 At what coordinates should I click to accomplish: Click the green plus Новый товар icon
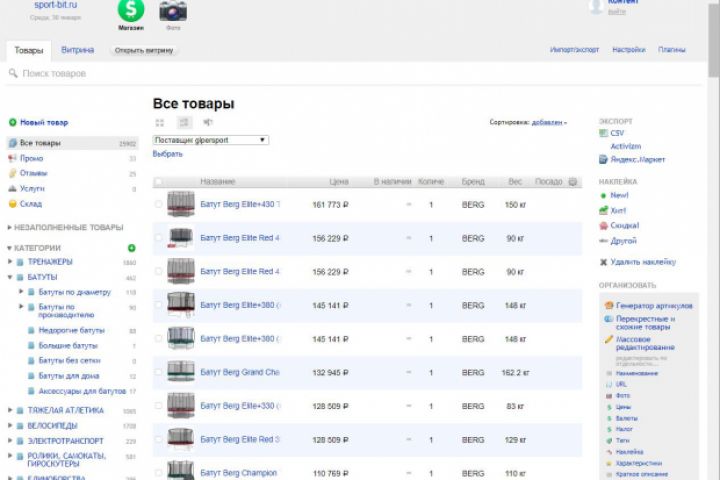point(12,122)
